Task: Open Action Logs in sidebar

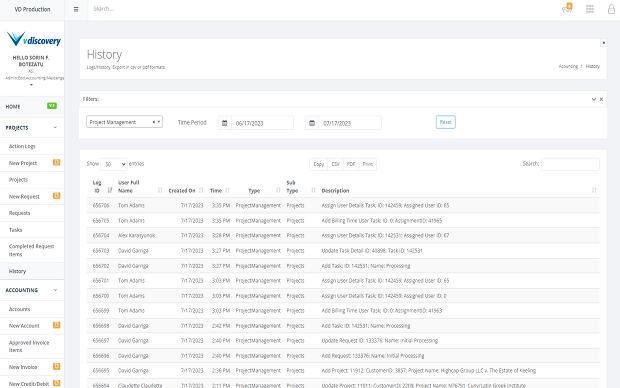Action: [22, 146]
